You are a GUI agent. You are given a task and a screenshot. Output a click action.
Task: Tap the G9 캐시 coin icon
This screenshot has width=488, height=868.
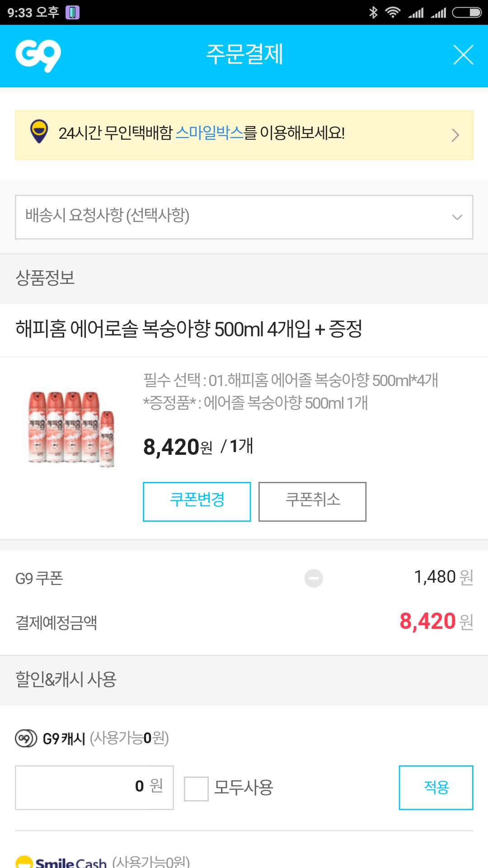point(26,739)
